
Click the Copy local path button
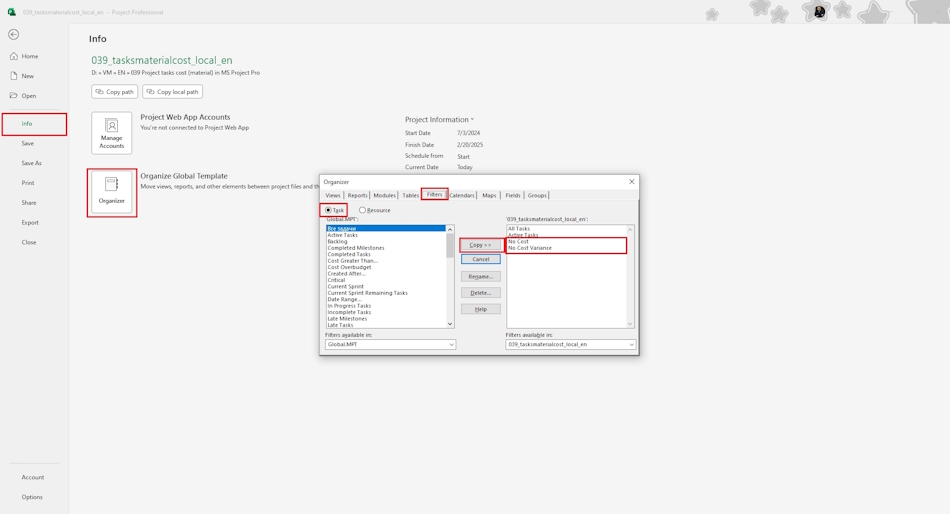click(x=173, y=92)
